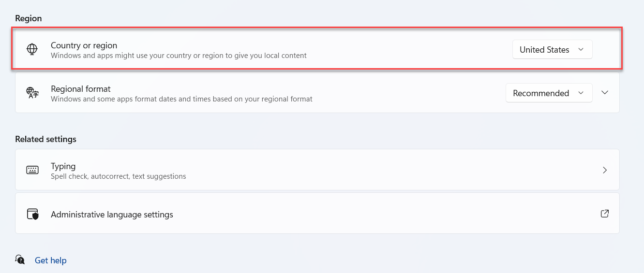Click the Country or region title
The height and width of the screenshot is (273, 644).
[x=84, y=45]
